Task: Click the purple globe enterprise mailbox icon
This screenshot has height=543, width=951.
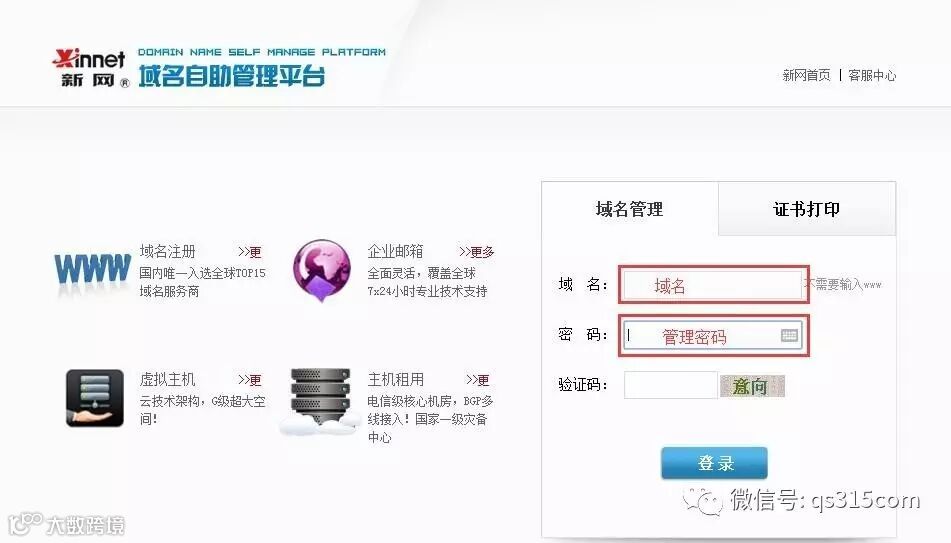Action: click(321, 271)
